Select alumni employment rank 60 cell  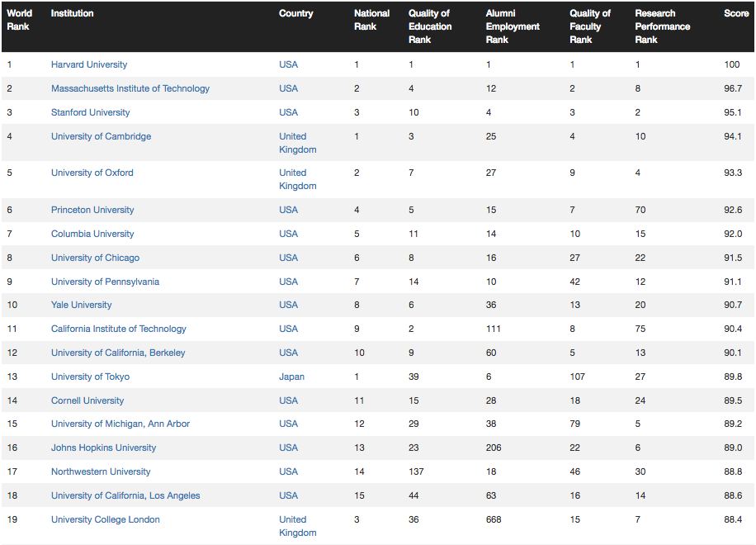pyautogui.click(x=491, y=353)
